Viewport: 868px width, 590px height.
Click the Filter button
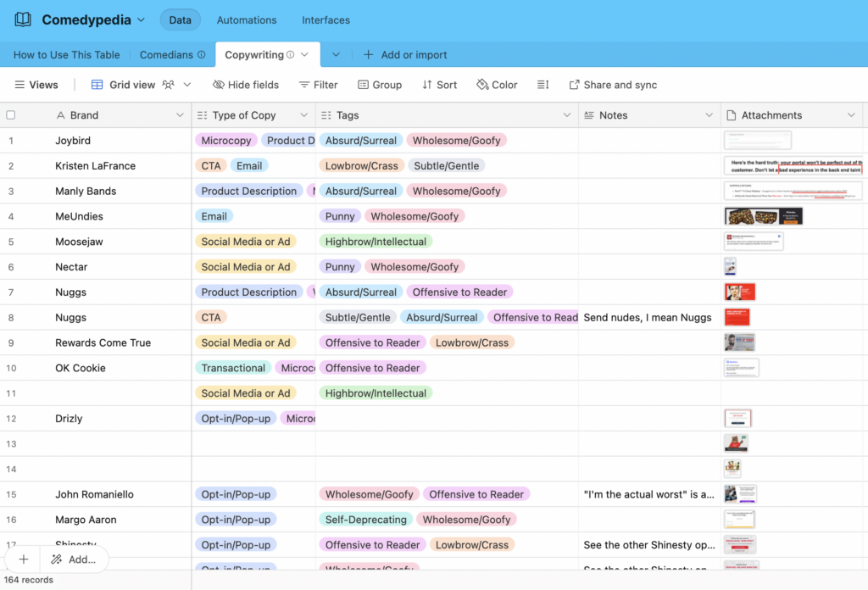tap(319, 85)
